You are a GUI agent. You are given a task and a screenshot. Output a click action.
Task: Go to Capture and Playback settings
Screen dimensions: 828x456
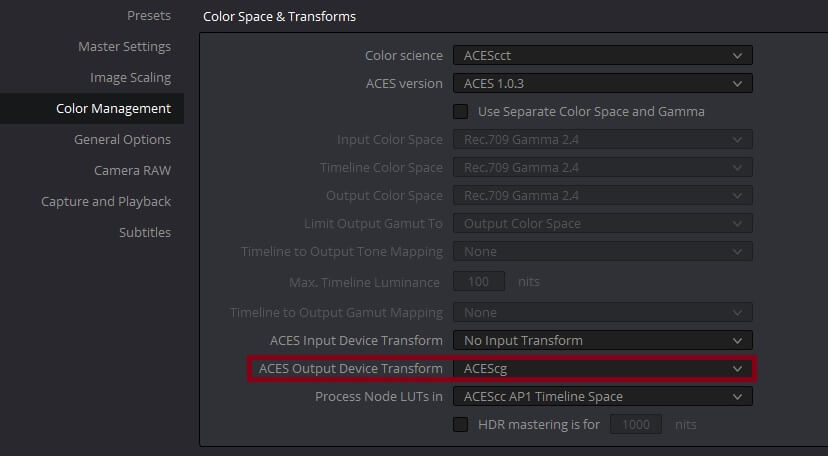point(106,202)
